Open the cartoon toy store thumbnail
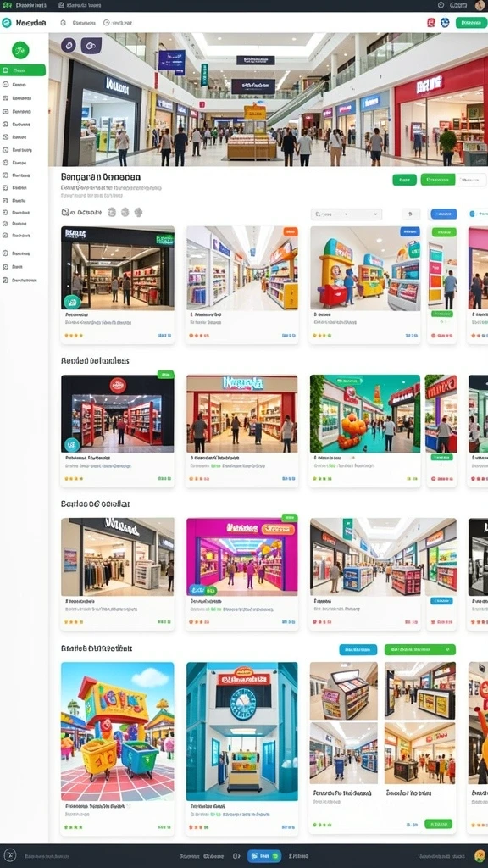Viewport: 488px width, 868px height. (x=117, y=732)
